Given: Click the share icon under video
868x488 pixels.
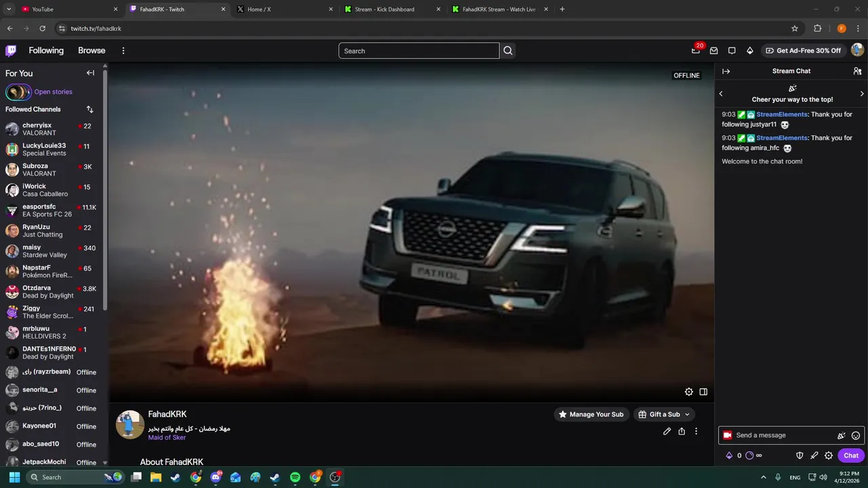Looking at the screenshot, I should [x=682, y=431].
